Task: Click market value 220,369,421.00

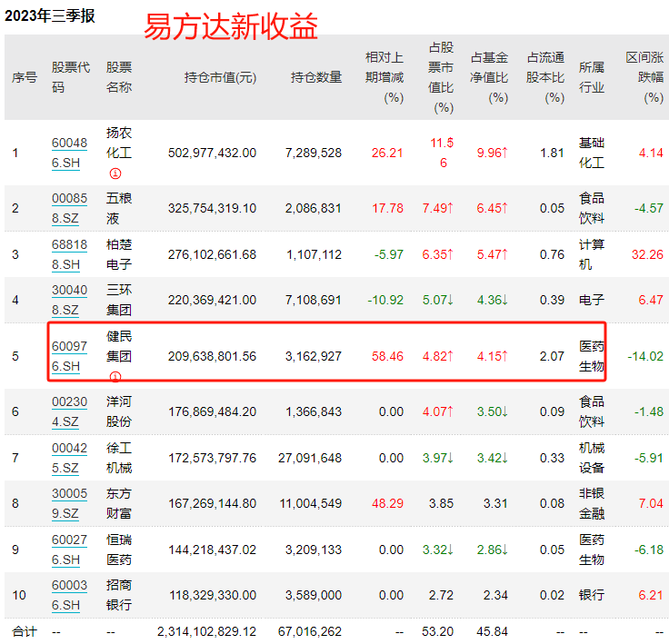Action: point(212,301)
